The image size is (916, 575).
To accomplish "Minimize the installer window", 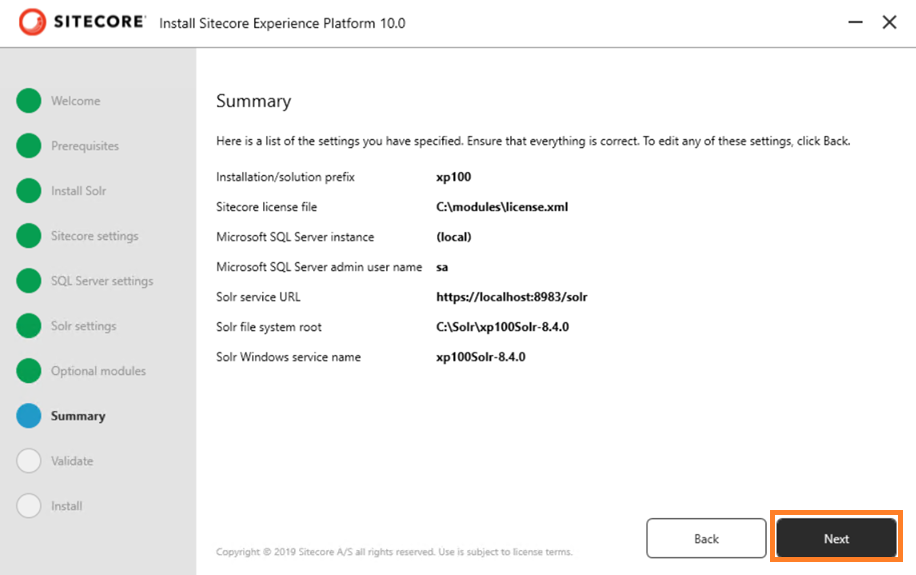I will 855,22.
